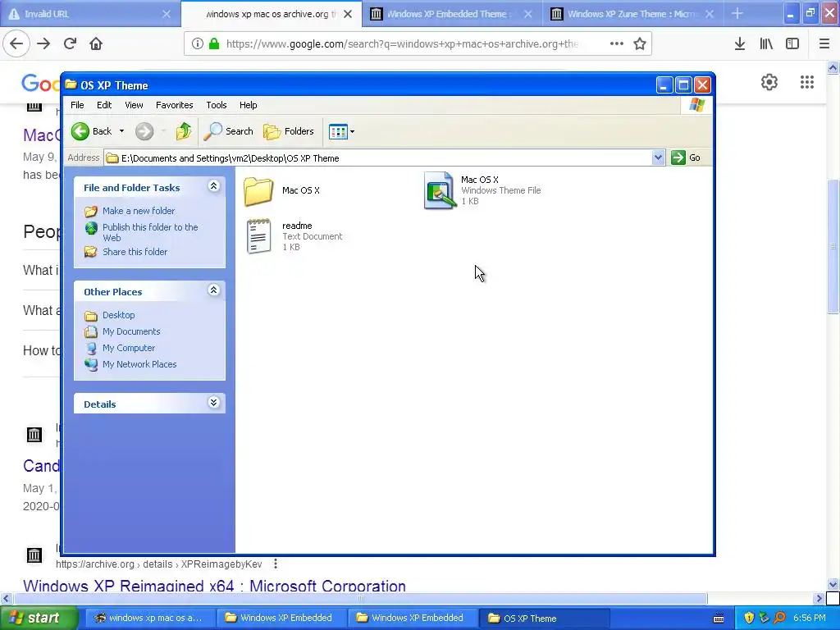The width and height of the screenshot is (840, 630).
Task: Open the Firefox Library icon
Action: [x=766, y=44]
